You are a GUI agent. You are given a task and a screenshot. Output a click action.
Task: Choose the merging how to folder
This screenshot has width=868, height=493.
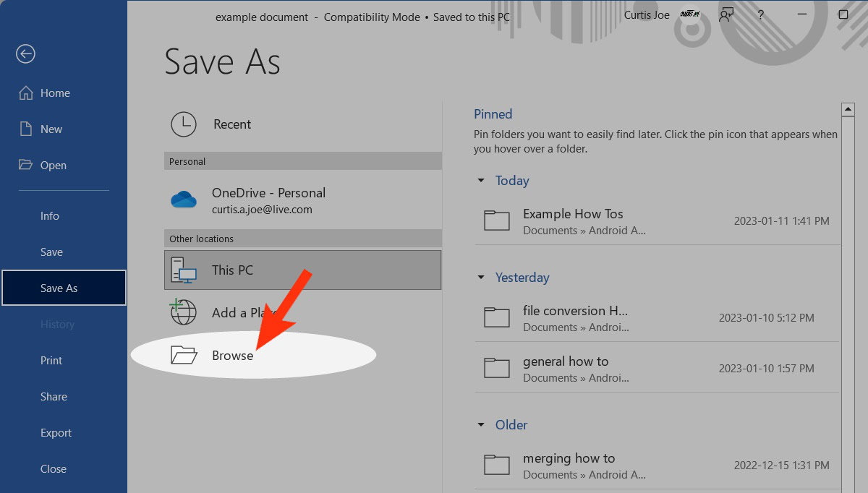pyautogui.click(x=569, y=458)
